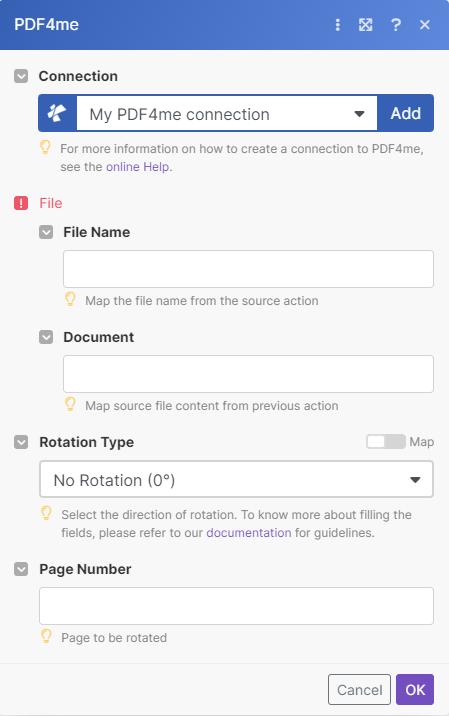Screen dimensions: 449x716
Task: Open the documentation link
Action: [x=248, y=532]
